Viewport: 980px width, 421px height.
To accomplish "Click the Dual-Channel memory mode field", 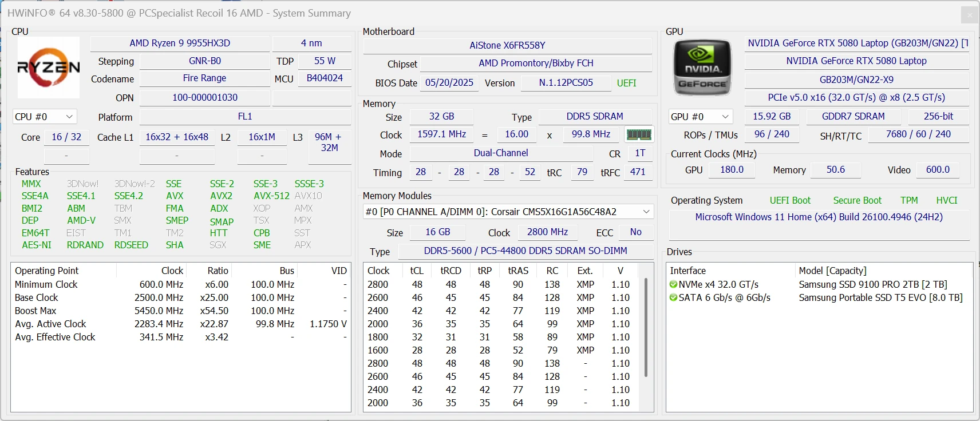I will point(501,153).
